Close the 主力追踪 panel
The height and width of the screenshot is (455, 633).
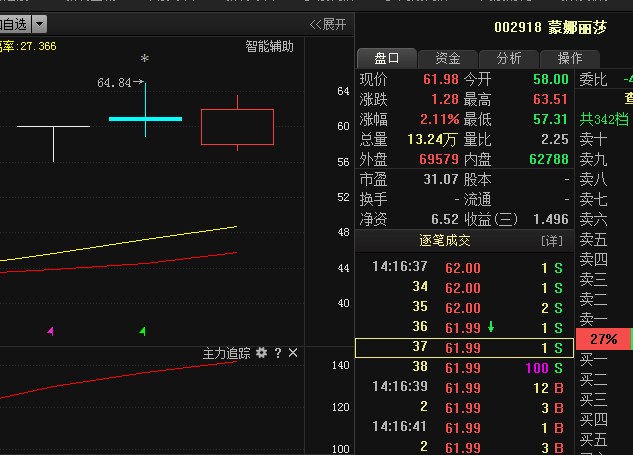(293, 353)
